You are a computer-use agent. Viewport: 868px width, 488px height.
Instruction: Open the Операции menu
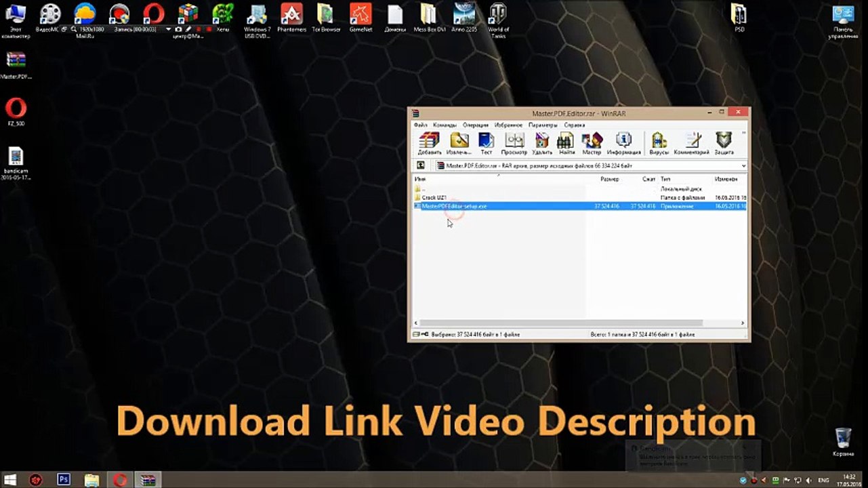[476, 125]
